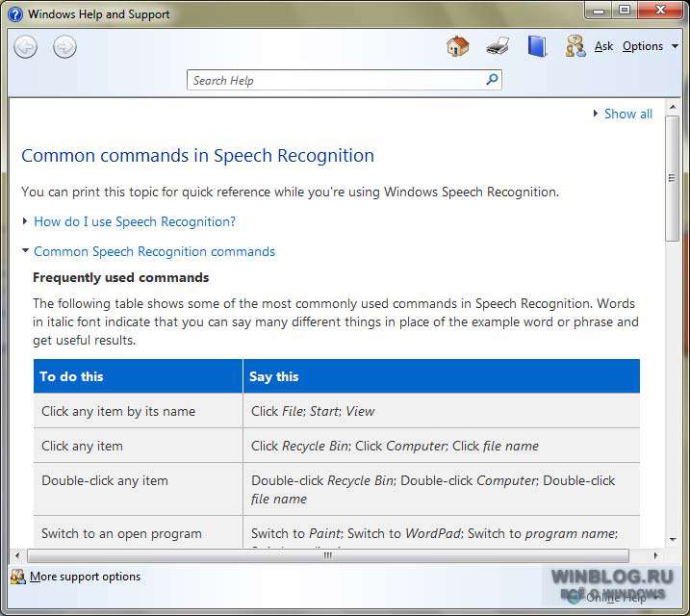Click the Ask people icon in toolbar

(x=575, y=46)
